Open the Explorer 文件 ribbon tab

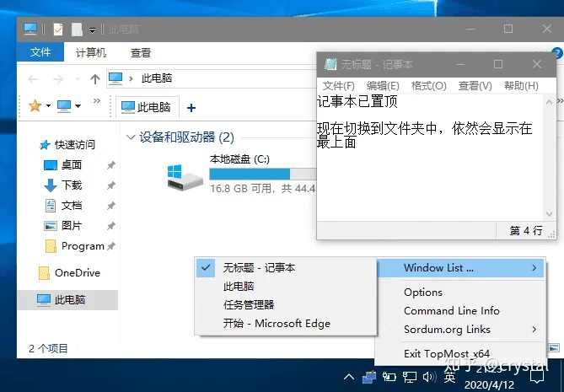pos(40,52)
